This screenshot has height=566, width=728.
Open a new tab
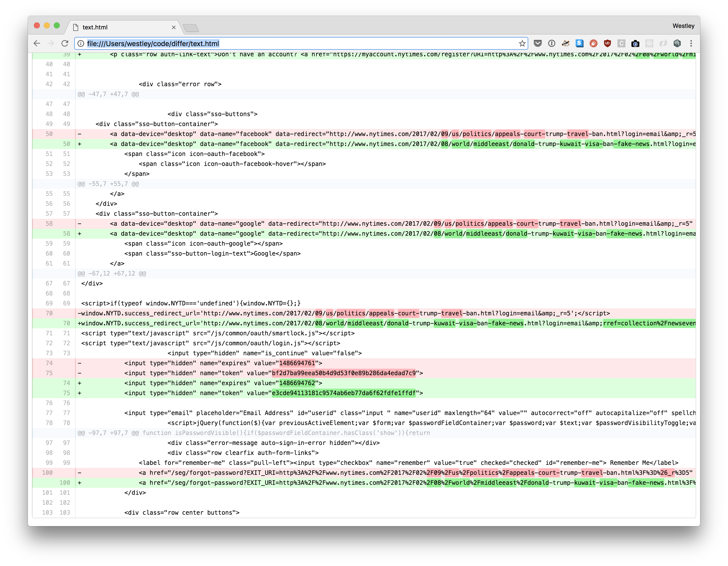[191, 28]
